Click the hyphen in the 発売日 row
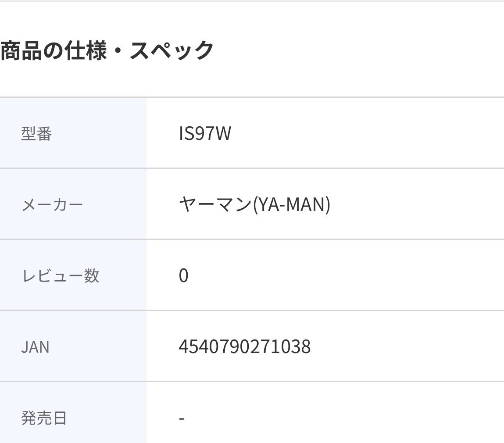 coord(182,418)
